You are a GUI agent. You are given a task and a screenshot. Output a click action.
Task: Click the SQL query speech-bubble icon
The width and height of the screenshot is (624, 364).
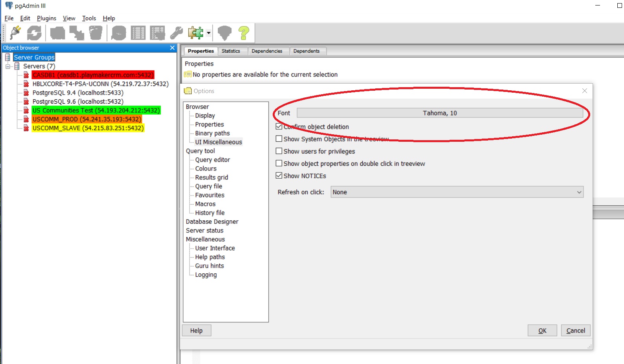(x=119, y=33)
